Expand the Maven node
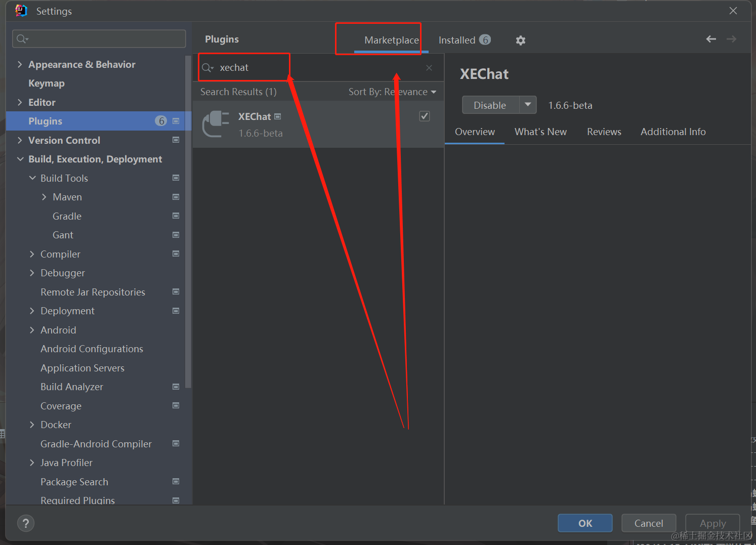The height and width of the screenshot is (545, 756). pos(44,197)
